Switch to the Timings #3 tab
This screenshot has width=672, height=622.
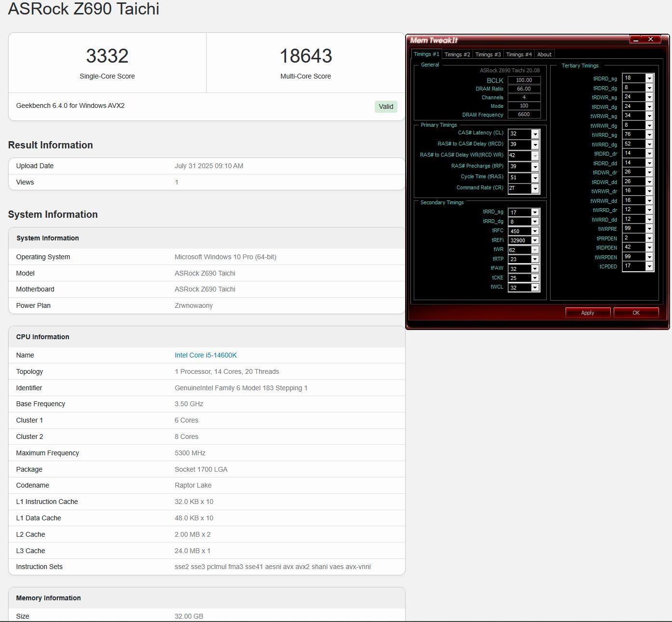(x=488, y=54)
